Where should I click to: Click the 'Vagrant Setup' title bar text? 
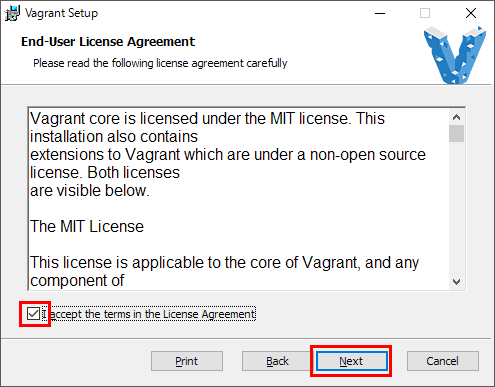(61, 13)
